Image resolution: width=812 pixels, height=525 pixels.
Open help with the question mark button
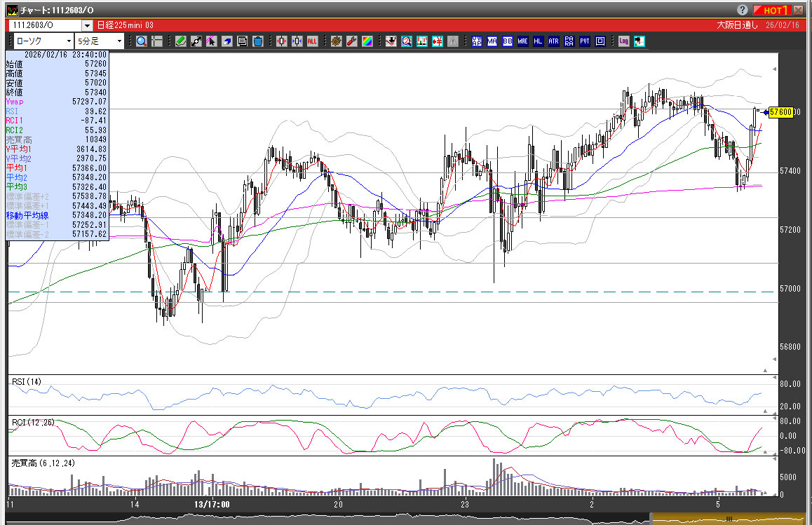tap(743, 10)
